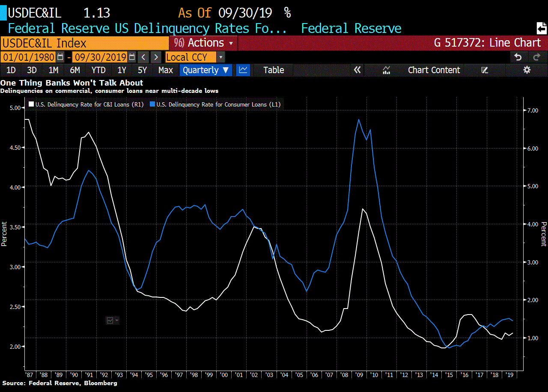This screenshot has height=392, width=548.
Task: Open the Actions dropdown menu
Action: coord(204,43)
